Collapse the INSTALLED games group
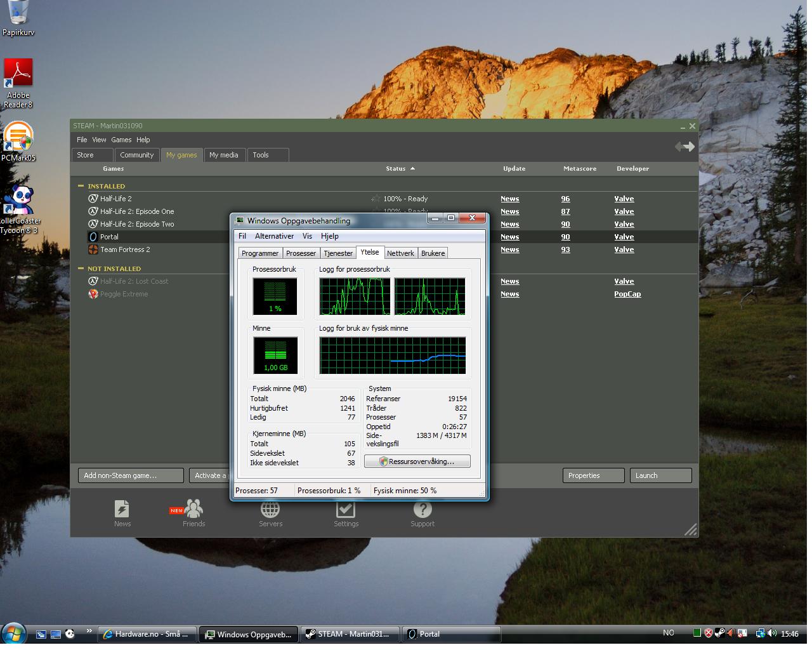 81,186
